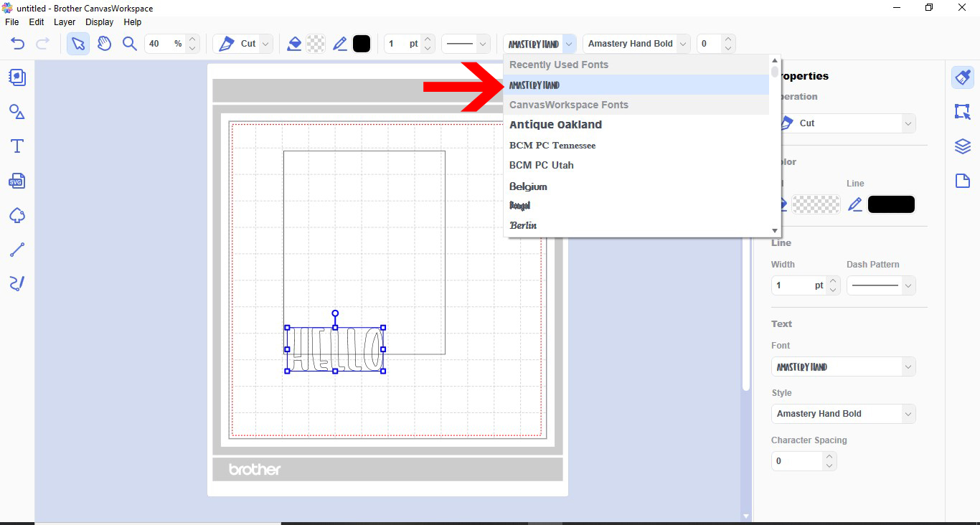Viewport: 980px width, 525px height.
Task: Click the toolbar character spacing field
Action: (x=709, y=44)
